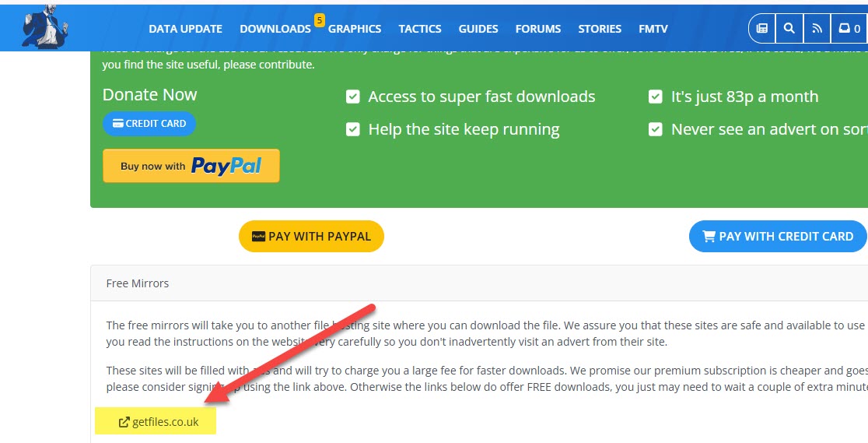Screen dimensions: 868x443
Task: Open the newspaper news icon
Action: click(x=762, y=29)
